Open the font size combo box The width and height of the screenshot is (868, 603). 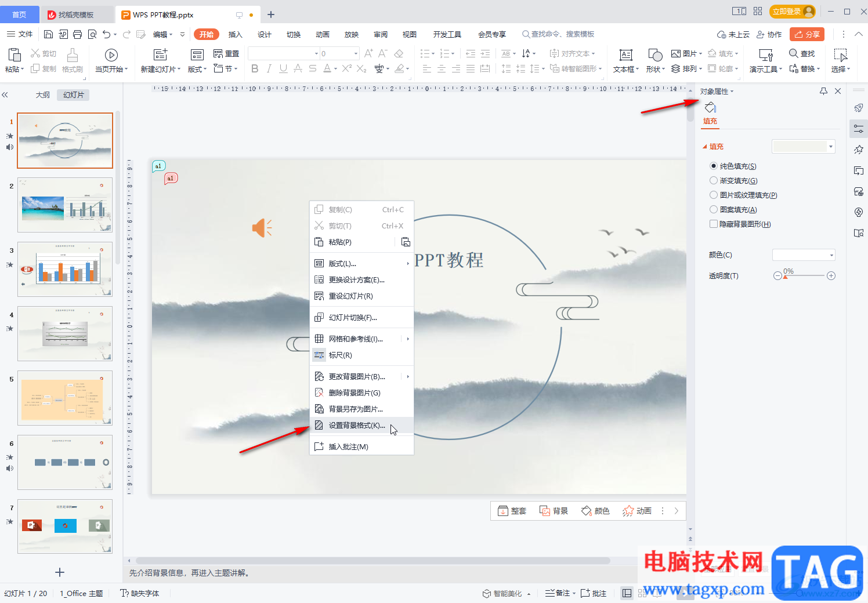(339, 53)
